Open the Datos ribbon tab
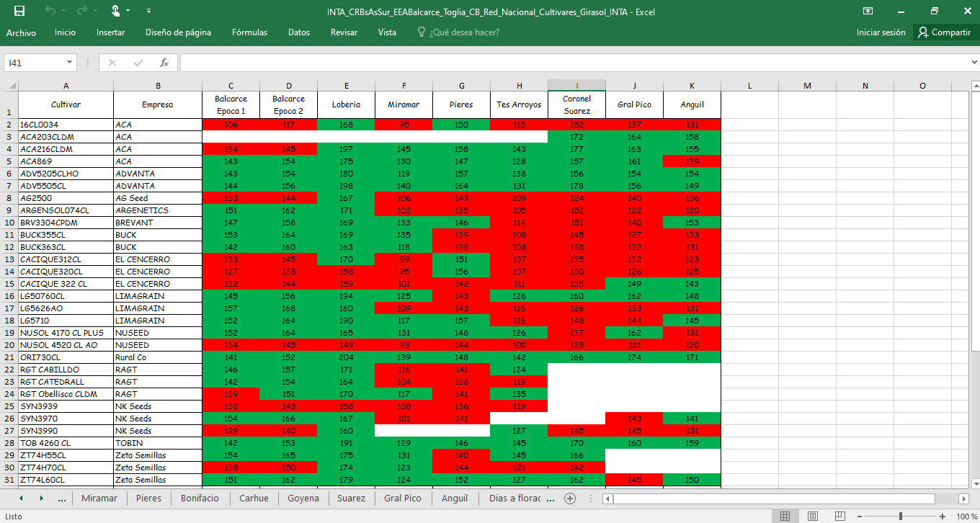Image resolution: width=980 pixels, height=523 pixels. [299, 32]
